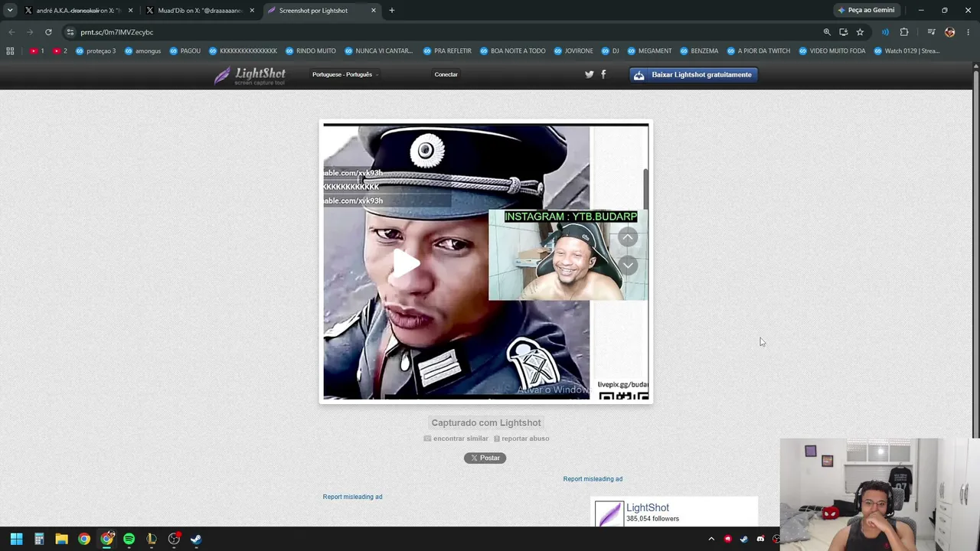Open the 'BOA NOITE A TODO' bookmark
Viewport: 980px width, 551px height.
pyautogui.click(x=513, y=51)
